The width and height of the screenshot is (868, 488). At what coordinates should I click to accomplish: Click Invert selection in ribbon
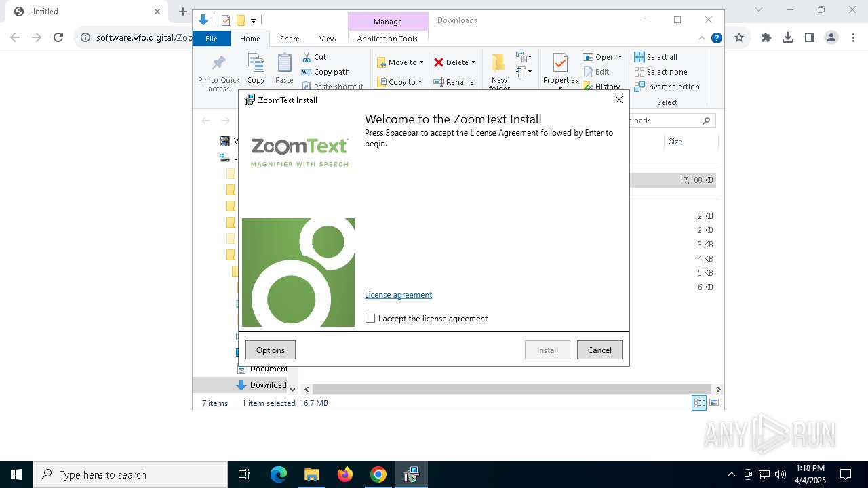click(667, 87)
